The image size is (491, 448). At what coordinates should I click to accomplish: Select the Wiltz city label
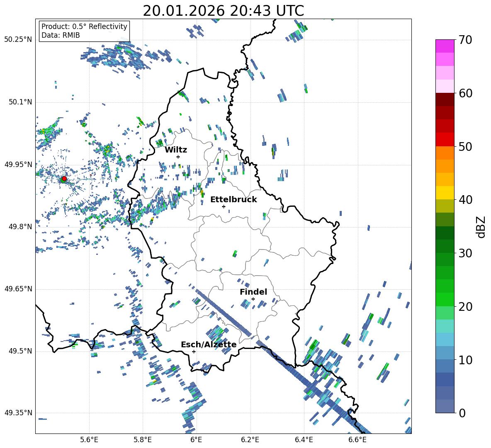[x=176, y=150]
